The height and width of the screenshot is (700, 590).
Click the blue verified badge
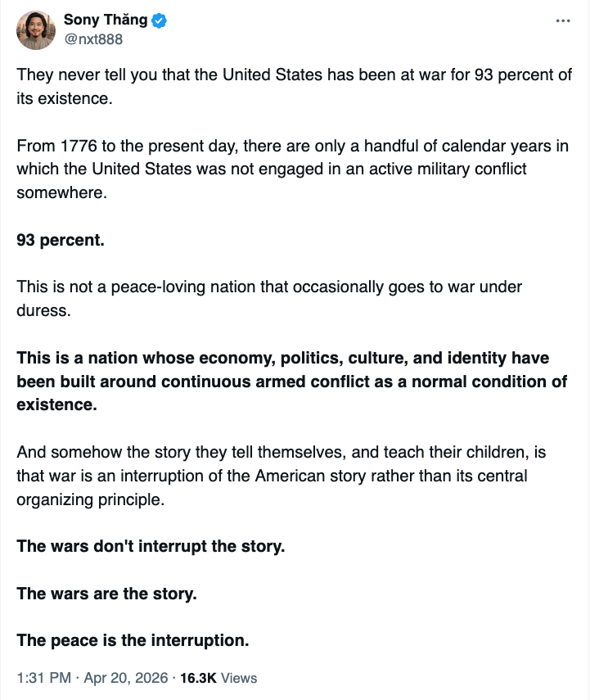coord(159,21)
